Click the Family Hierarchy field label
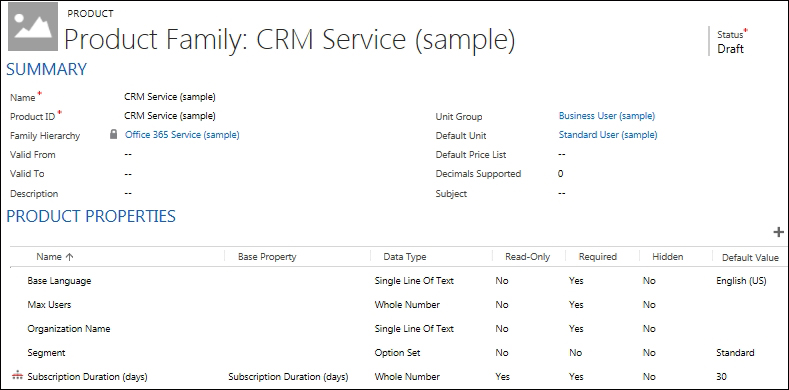 45,135
